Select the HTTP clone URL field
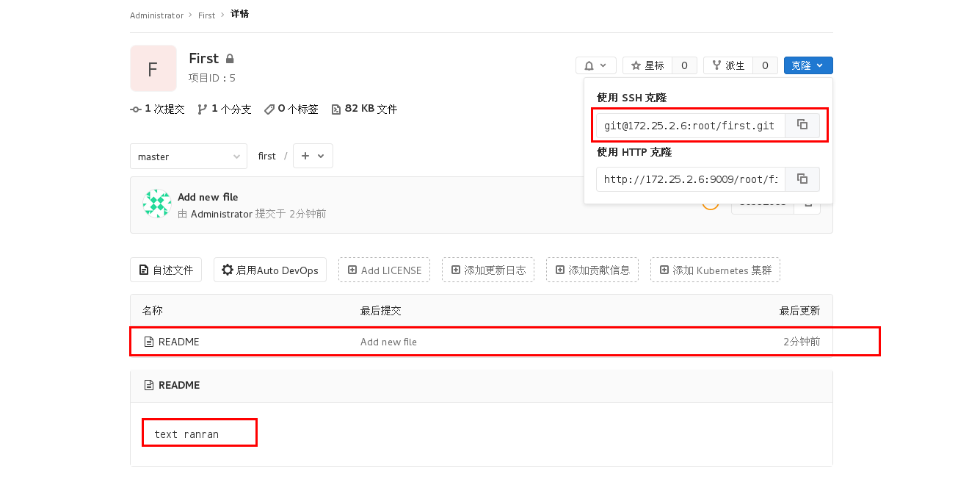The height and width of the screenshot is (496, 980). click(690, 179)
